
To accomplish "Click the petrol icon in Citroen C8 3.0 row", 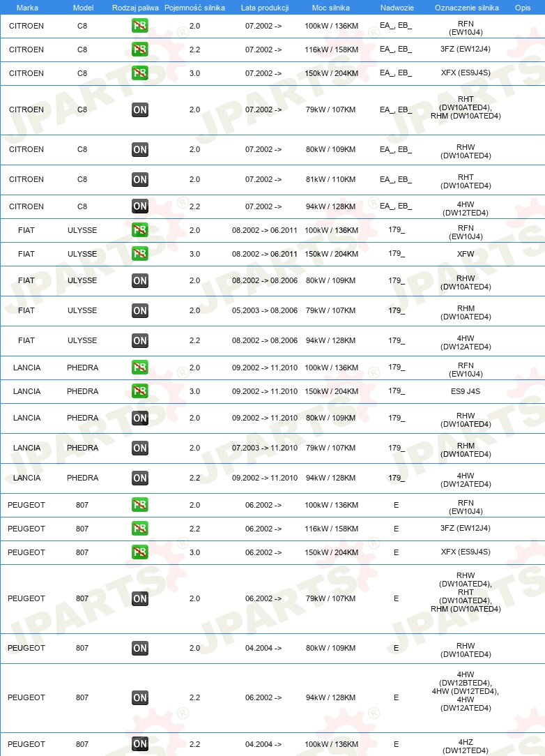I will 140,73.
